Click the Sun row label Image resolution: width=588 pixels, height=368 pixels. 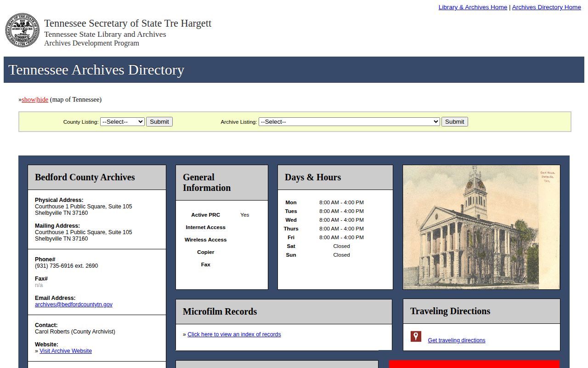point(291,255)
